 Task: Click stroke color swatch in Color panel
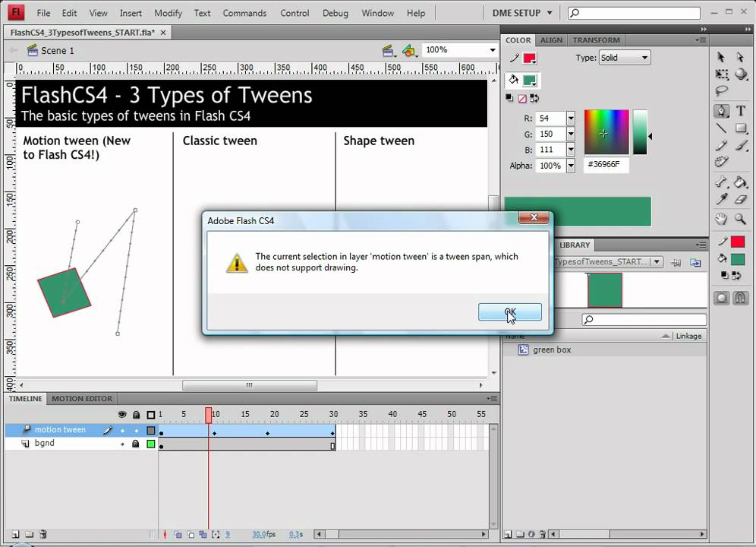tap(529, 58)
